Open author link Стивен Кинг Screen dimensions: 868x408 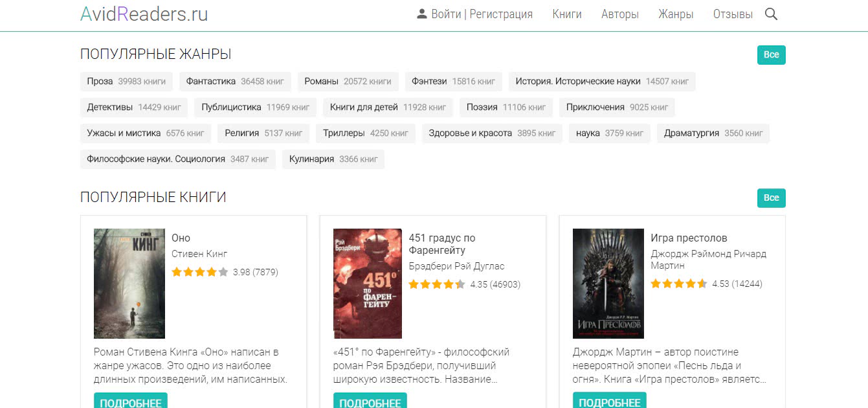(x=199, y=254)
